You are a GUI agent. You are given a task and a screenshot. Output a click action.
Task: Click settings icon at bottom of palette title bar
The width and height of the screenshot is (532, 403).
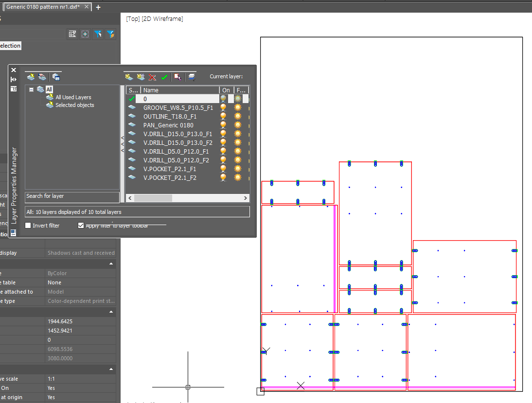[13, 233]
